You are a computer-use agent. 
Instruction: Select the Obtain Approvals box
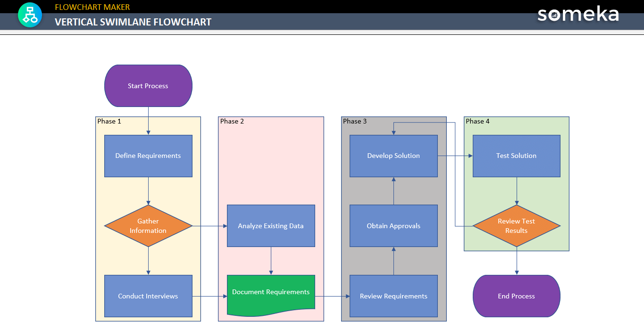click(393, 226)
